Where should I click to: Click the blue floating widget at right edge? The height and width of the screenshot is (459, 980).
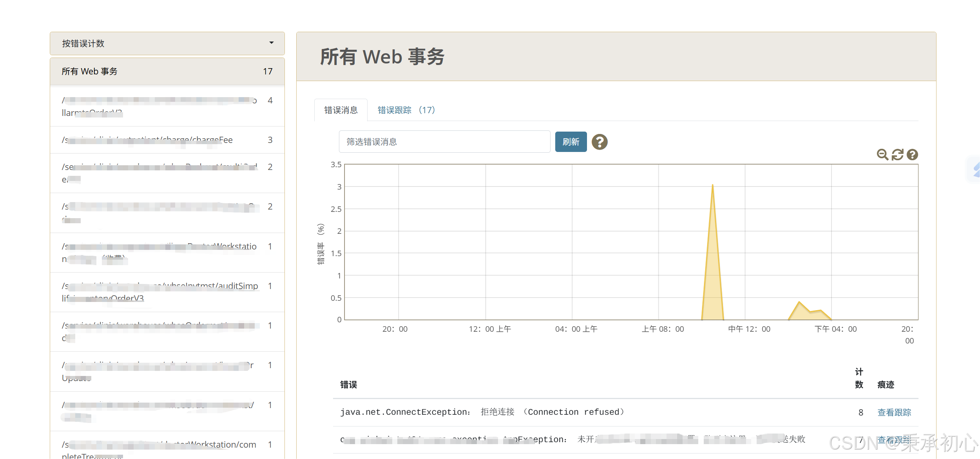coord(976,169)
